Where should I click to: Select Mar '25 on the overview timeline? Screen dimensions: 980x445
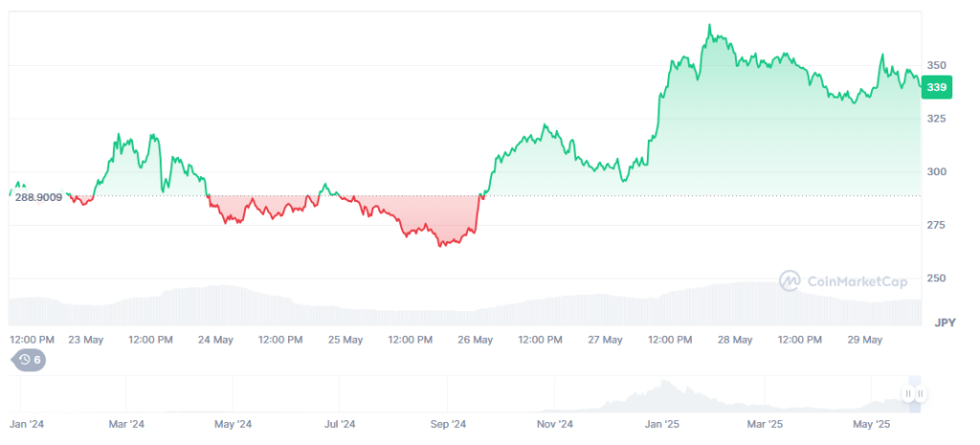(x=765, y=423)
